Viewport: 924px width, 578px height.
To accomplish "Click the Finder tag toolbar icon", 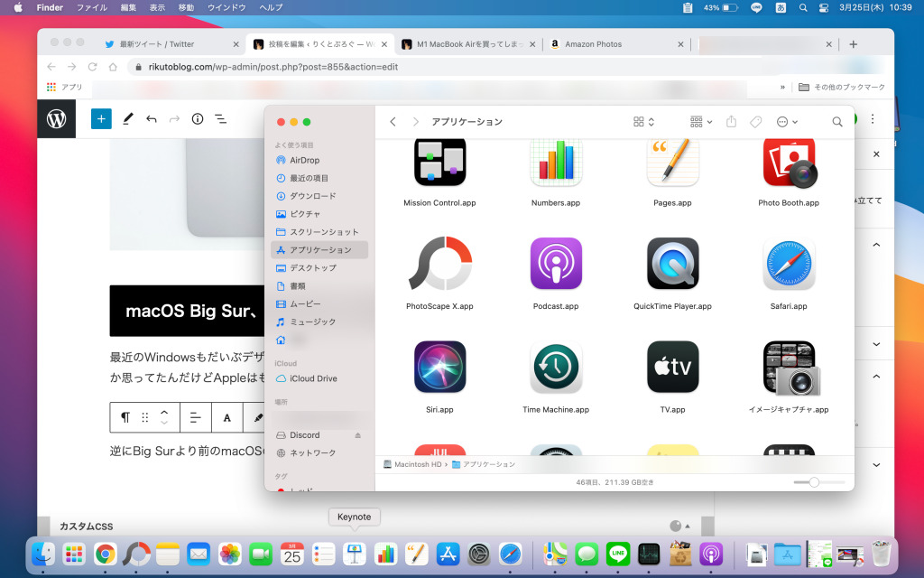I will 755,122.
